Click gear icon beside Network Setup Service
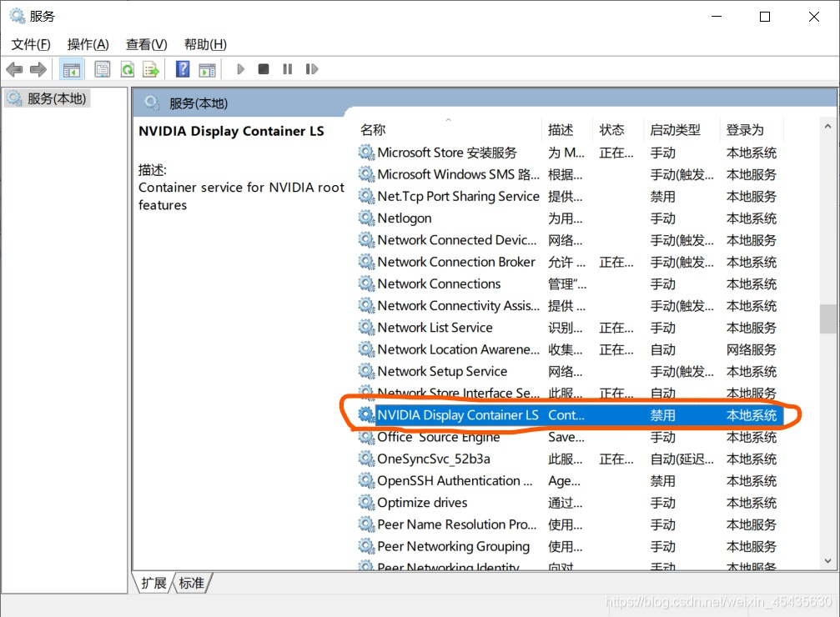 pos(366,371)
